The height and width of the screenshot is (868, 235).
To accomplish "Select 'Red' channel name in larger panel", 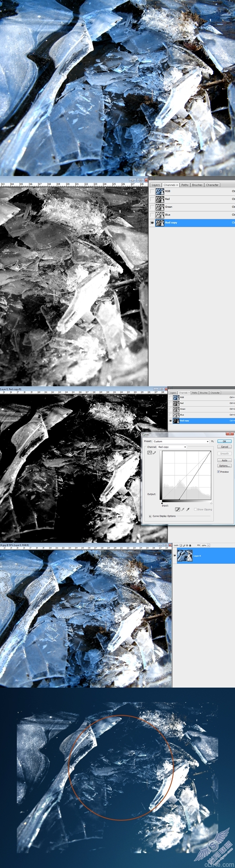I will point(167,199).
